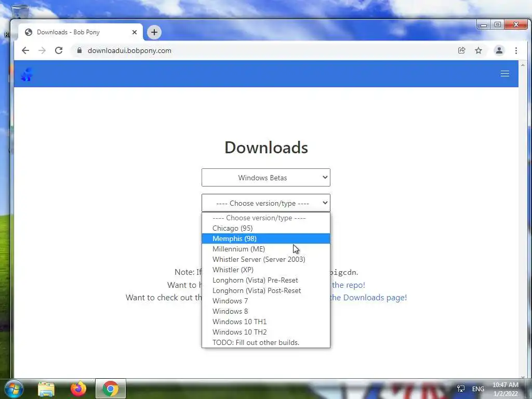Open a new tab with the plus button
This screenshot has height=399, width=532.
pos(154,32)
